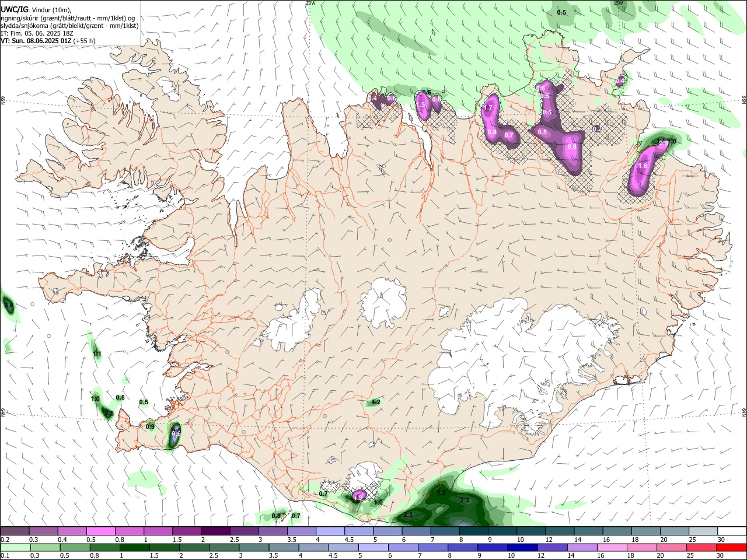Click the 2.5 value on the map near Reykjanes
The width and height of the screenshot is (747, 560).
(109, 413)
